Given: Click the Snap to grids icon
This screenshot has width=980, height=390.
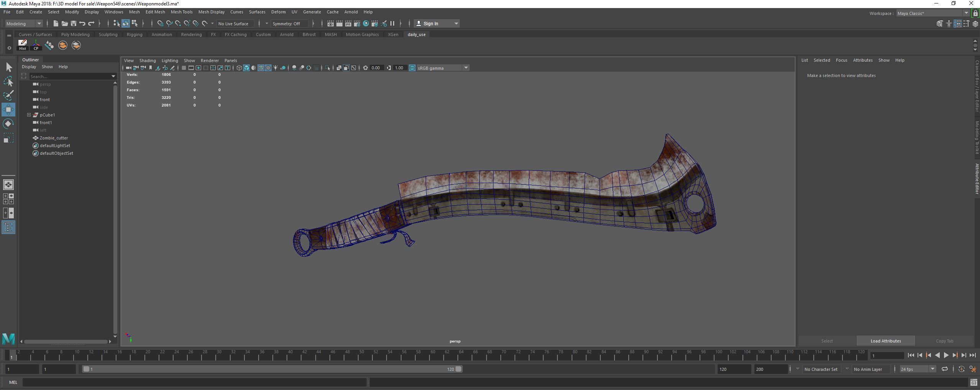Looking at the screenshot, I should click(x=161, y=23).
